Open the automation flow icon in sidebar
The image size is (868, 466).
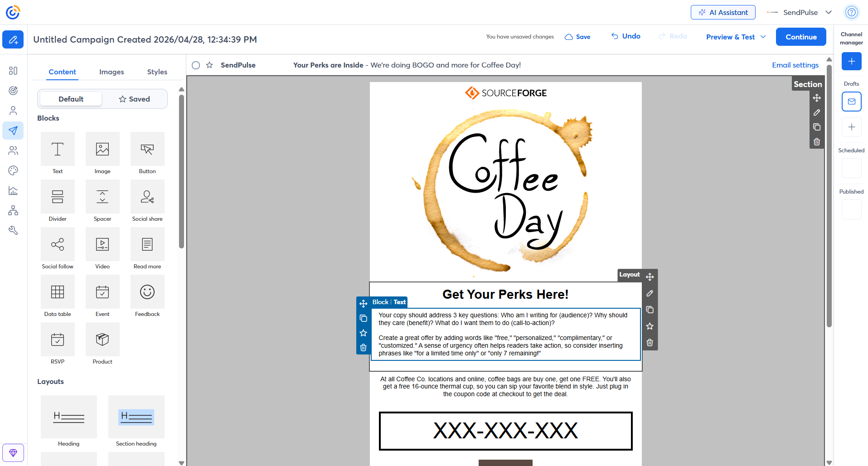point(13,210)
